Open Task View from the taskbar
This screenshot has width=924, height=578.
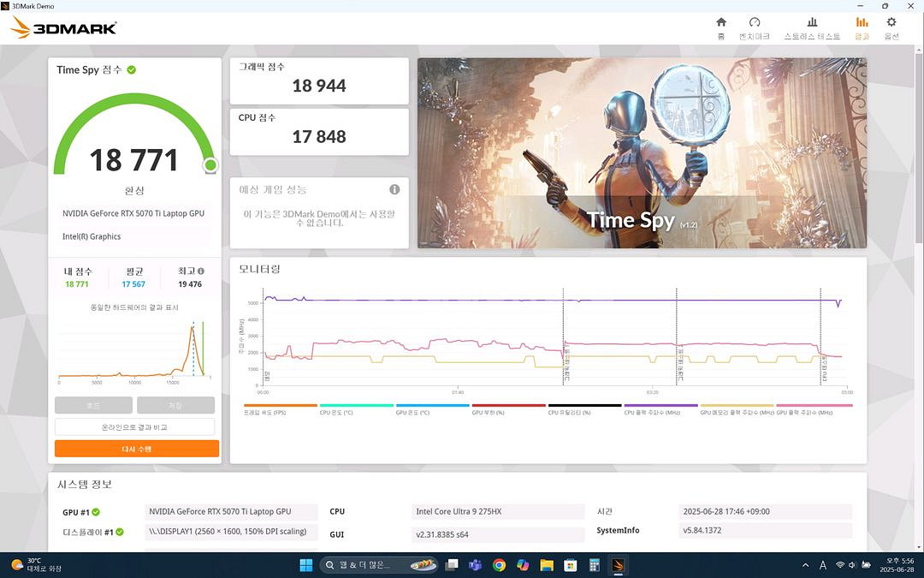(452, 565)
